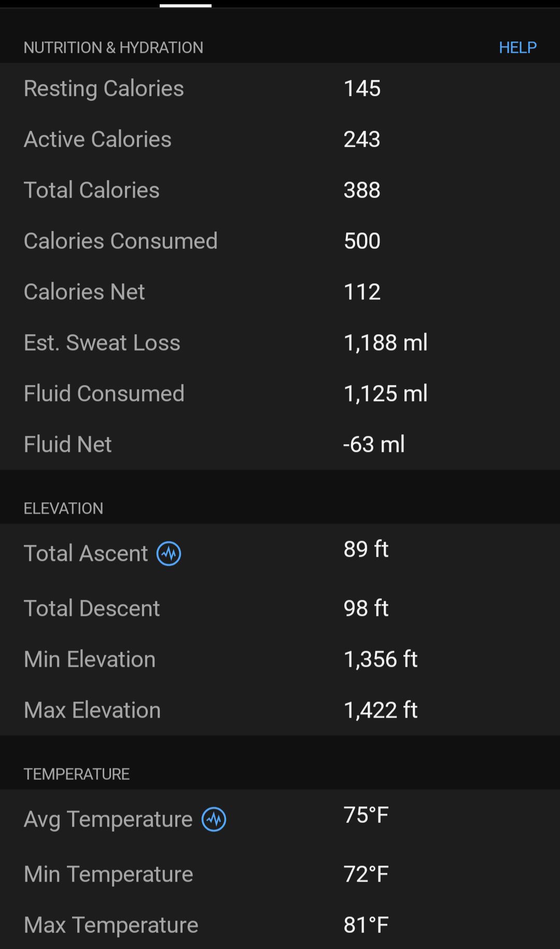
Task: Edit the Fluid Consumed value 1,125 ml
Action: pos(385,393)
